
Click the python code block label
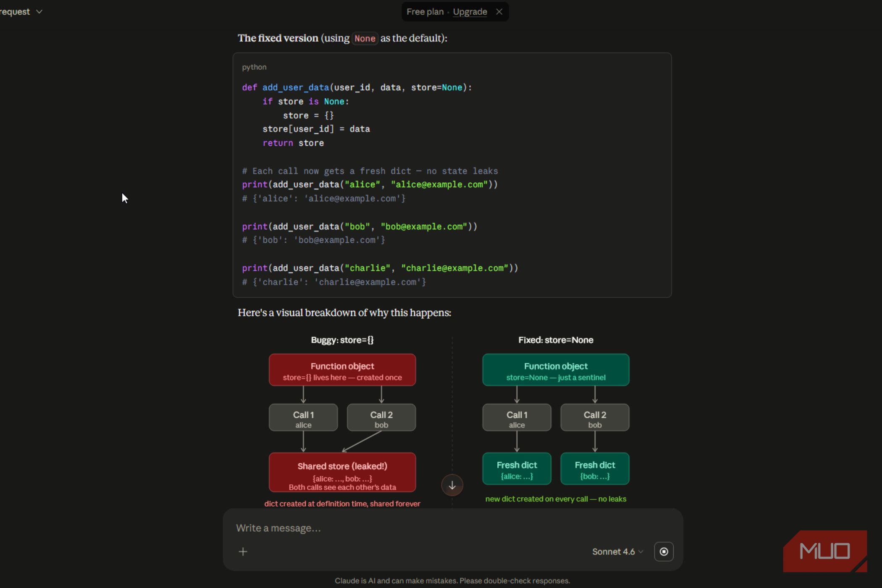254,67
